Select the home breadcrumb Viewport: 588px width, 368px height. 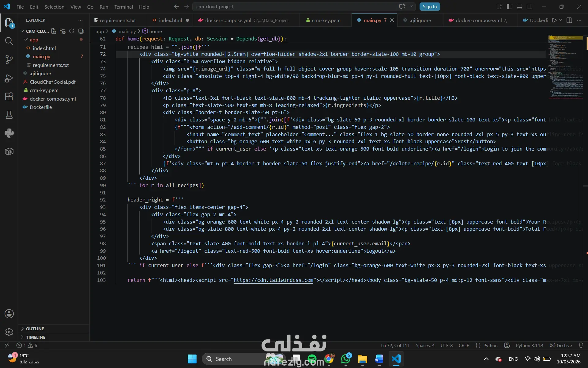click(x=152, y=31)
